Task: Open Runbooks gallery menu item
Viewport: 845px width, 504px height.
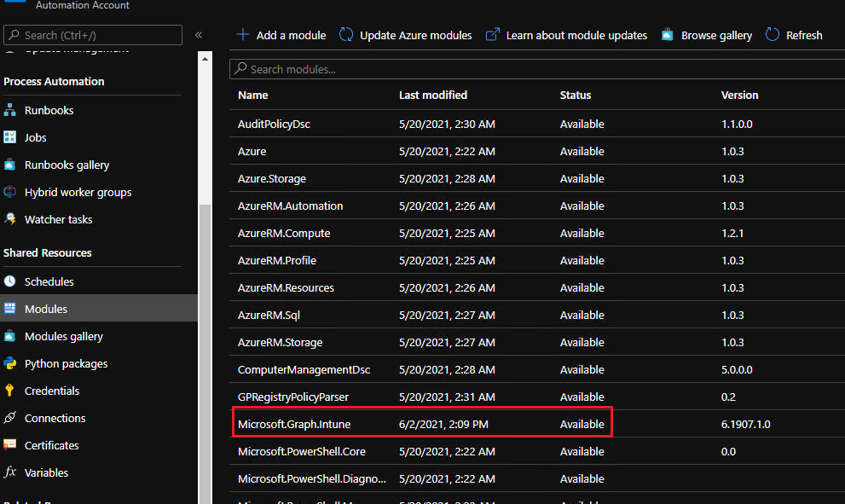Action: pos(67,165)
